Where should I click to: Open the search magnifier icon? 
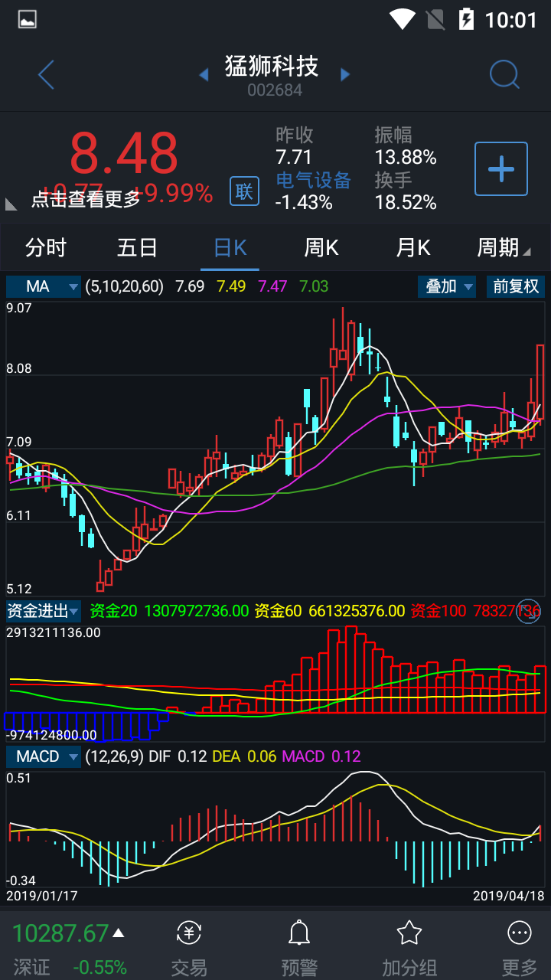point(504,74)
